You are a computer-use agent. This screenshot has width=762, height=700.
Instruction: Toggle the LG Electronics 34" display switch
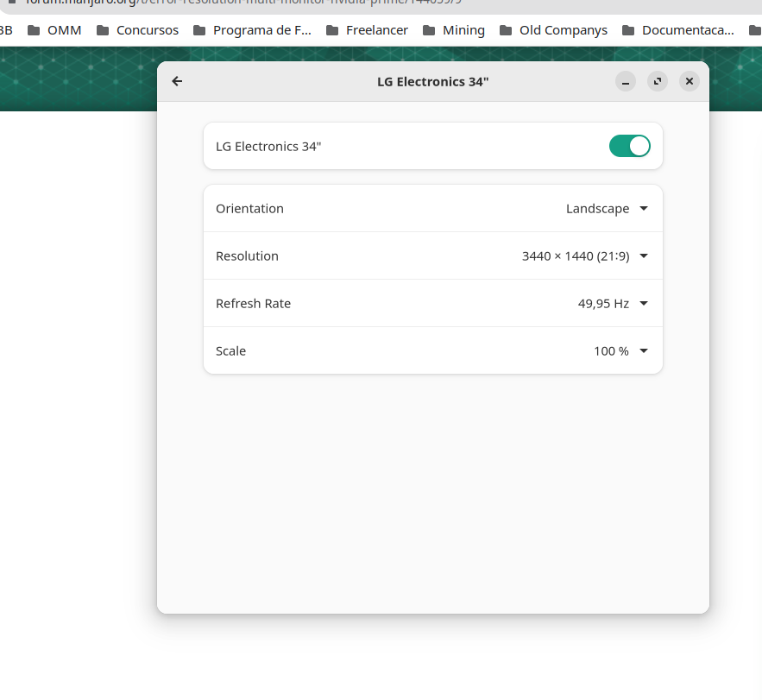tap(629, 146)
